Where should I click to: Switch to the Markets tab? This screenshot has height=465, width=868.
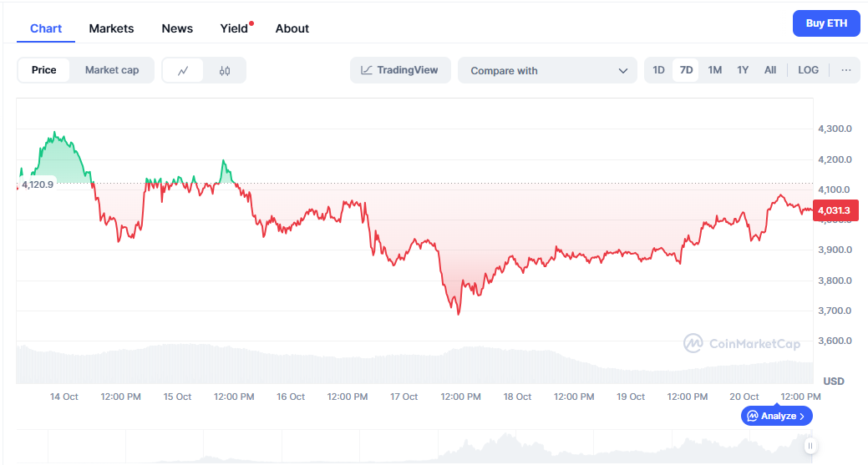point(111,28)
